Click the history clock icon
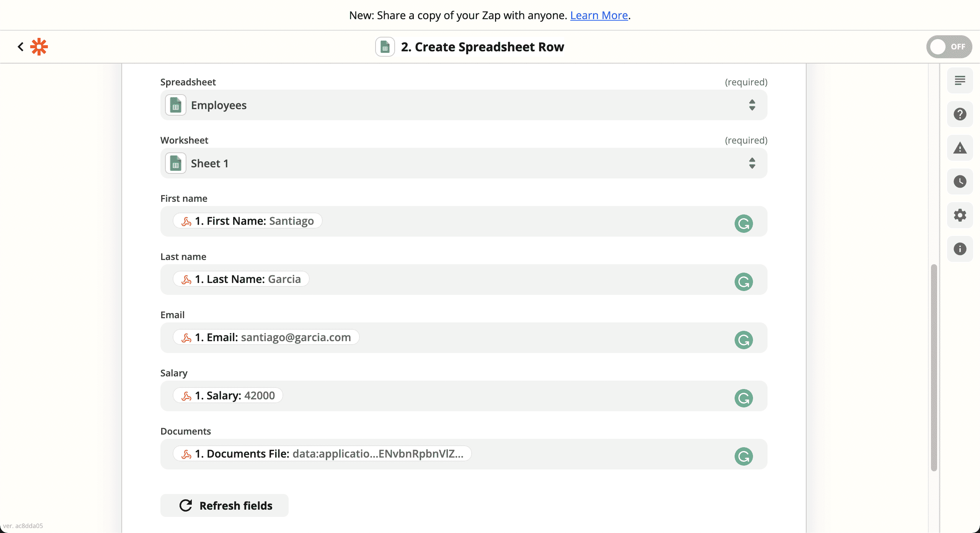Screen dimensions: 980x533 [960, 181]
